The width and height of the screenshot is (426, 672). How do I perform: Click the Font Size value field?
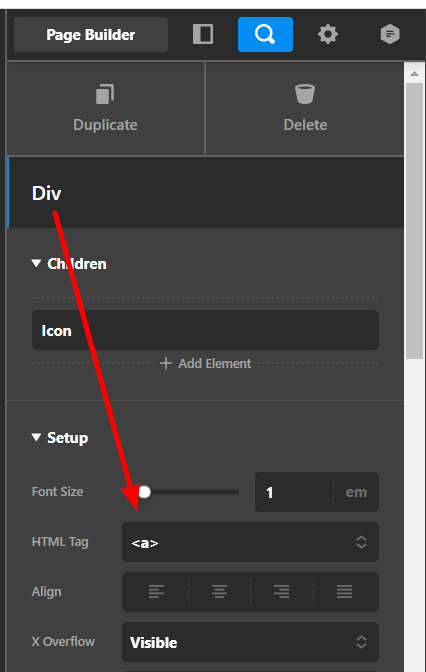(x=294, y=492)
